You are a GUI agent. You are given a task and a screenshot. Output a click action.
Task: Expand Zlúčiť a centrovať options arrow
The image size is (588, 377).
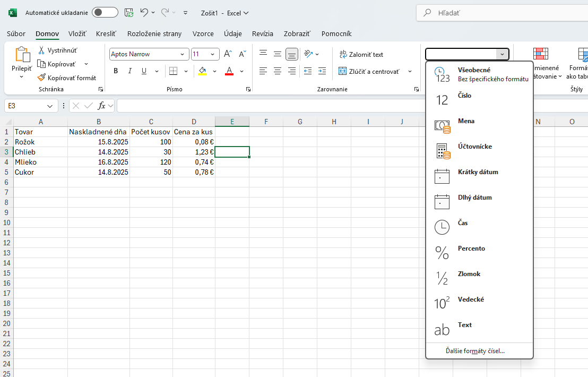pyautogui.click(x=410, y=71)
